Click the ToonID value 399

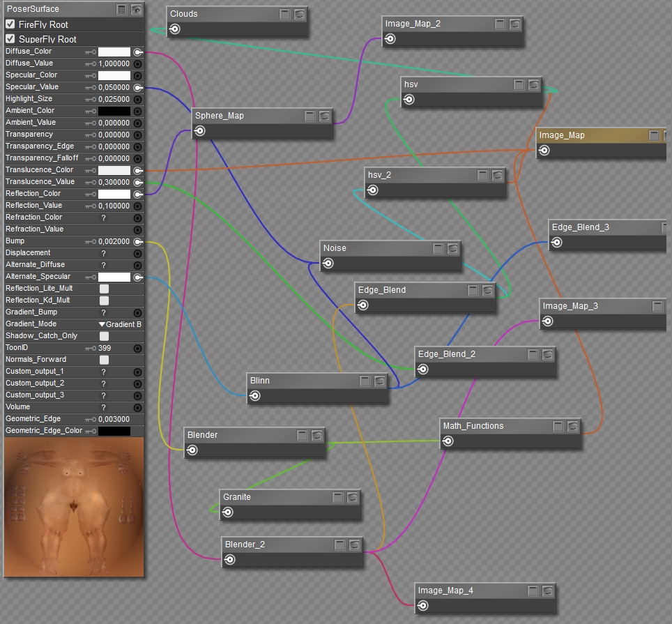point(105,349)
